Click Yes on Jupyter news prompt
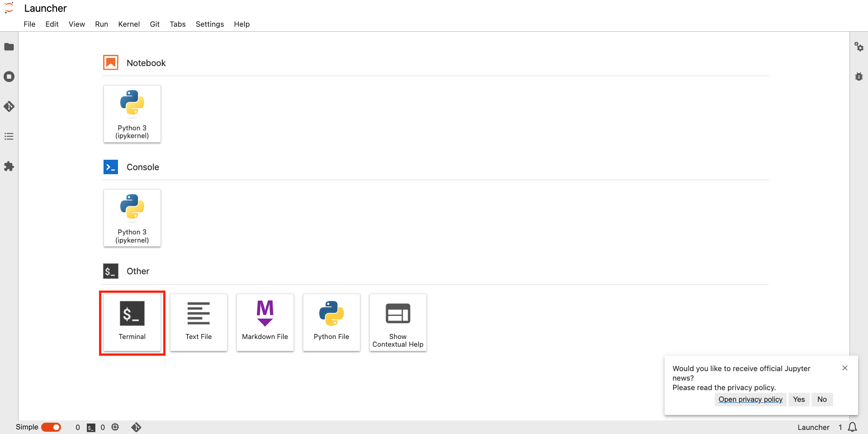 tap(799, 399)
